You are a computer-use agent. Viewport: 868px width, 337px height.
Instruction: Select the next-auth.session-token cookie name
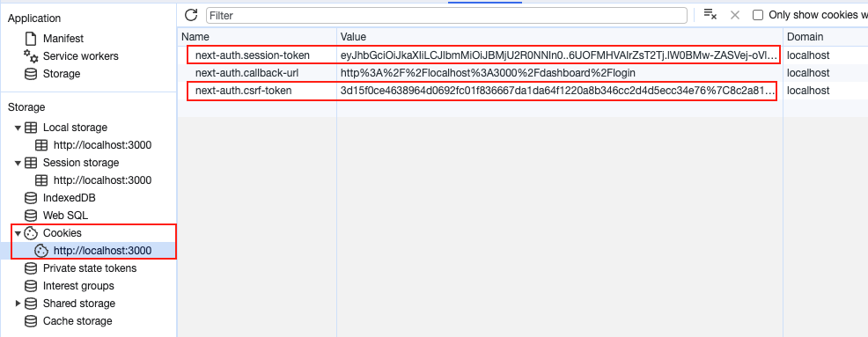(x=253, y=55)
